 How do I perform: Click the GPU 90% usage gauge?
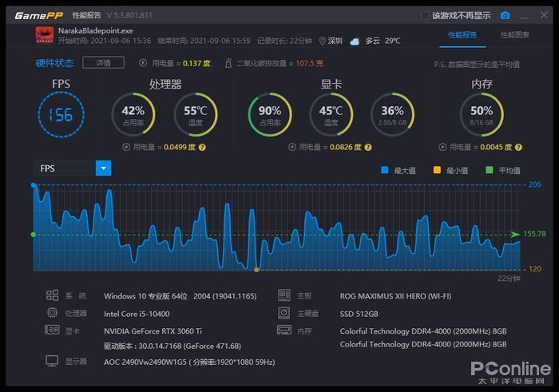pos(270,115)
